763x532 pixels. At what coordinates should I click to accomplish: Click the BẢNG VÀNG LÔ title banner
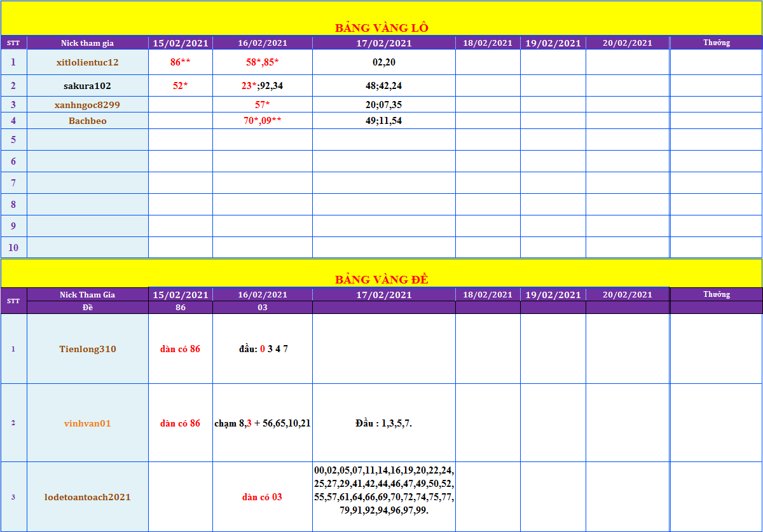point(381,27)
